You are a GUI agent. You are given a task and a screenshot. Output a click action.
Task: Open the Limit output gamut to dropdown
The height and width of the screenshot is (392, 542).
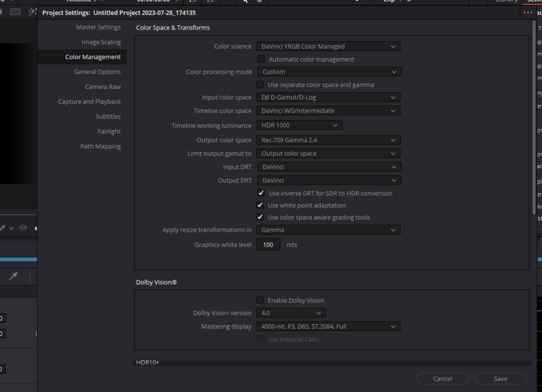coord(328,153)
